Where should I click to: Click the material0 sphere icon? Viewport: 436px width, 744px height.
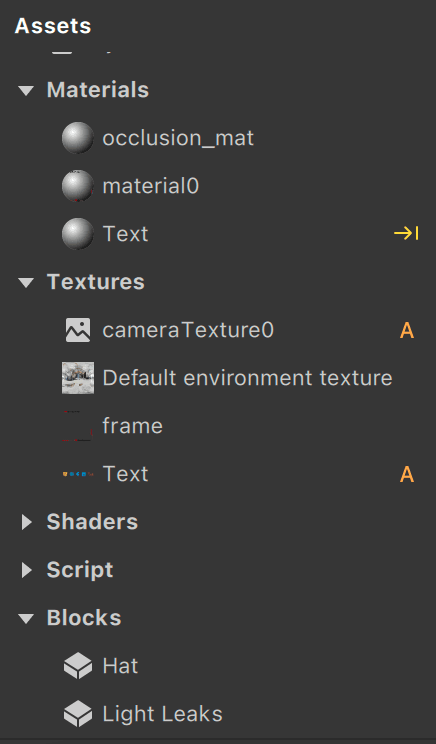click(78, 186)
